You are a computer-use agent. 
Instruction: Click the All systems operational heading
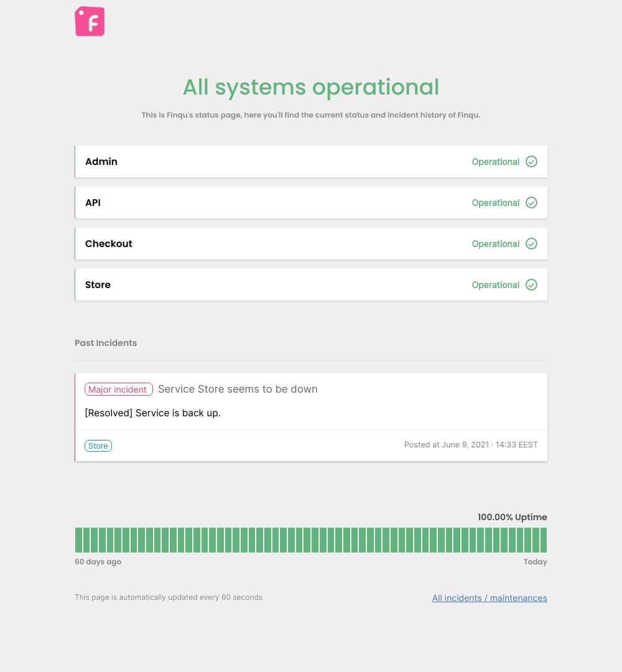click(311, 87)
